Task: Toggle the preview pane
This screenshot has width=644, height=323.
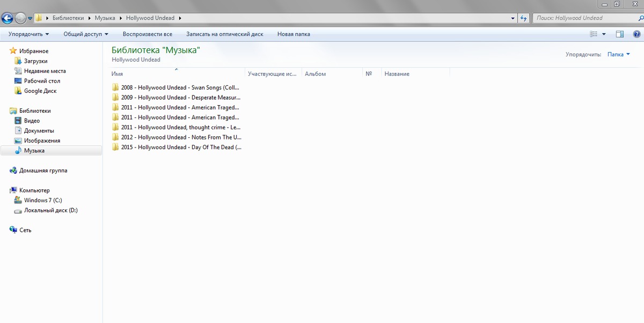Action: pos(620,34)
